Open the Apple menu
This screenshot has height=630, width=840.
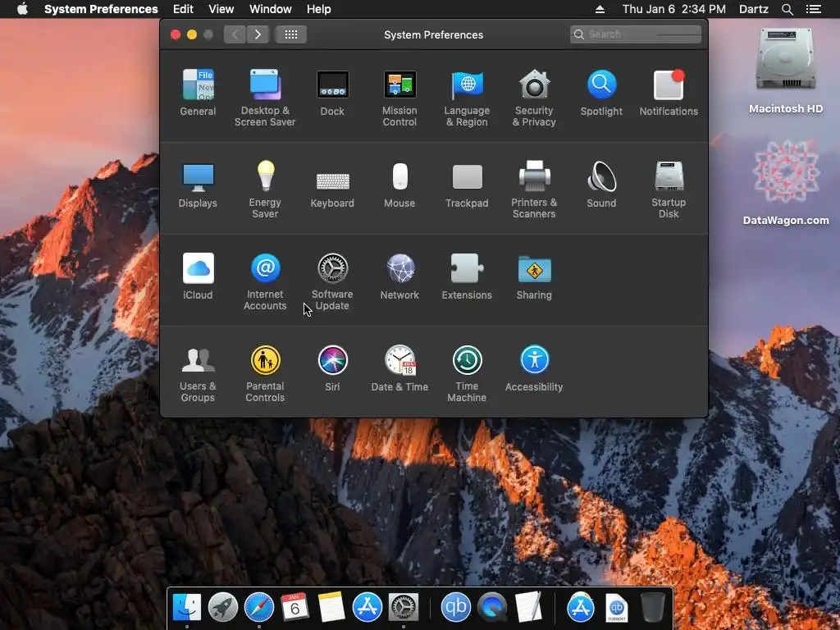tap(22, 9)
